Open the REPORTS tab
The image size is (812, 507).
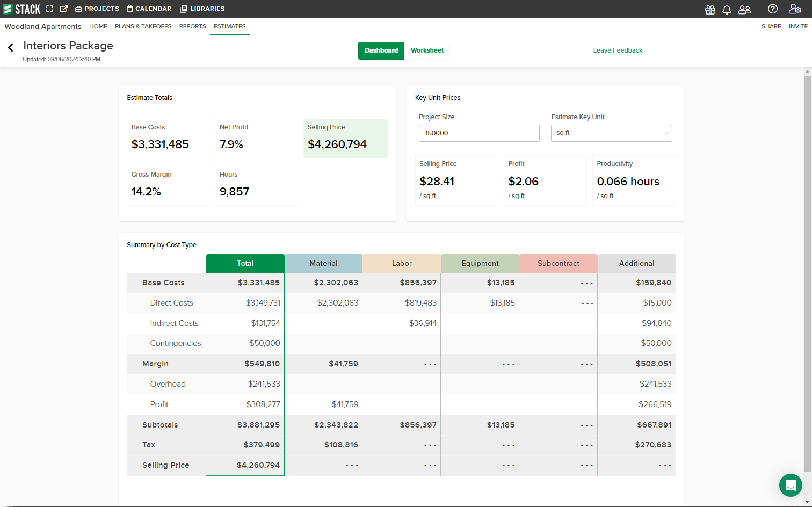192,26
